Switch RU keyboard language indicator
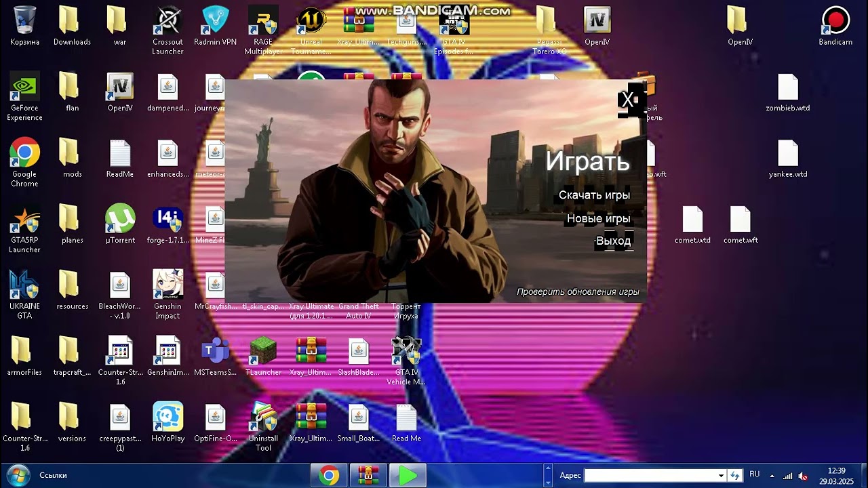The image size is (868, 488). tap(754, 474)
